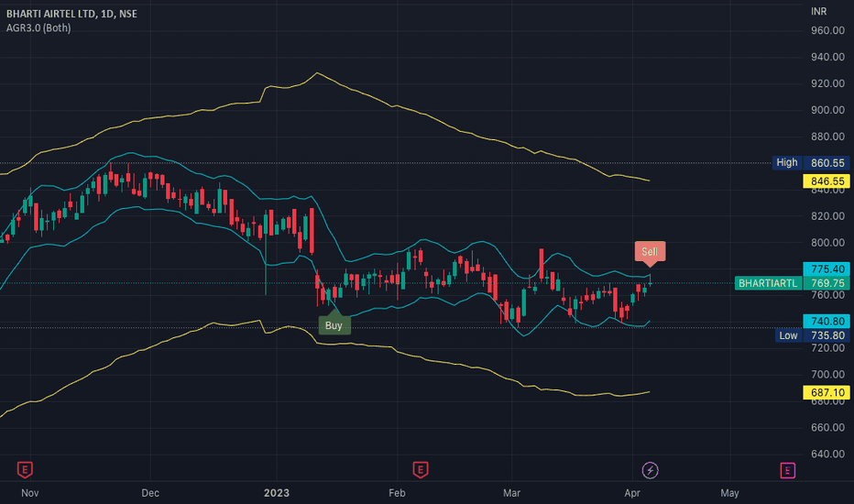This screenshot has height=504, width=854.
Task: Click the November earnings E marker
Action: (25, 470)
